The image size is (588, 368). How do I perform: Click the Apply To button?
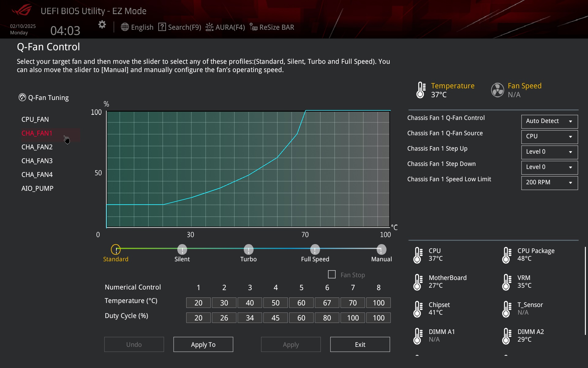tap(203, 344)
